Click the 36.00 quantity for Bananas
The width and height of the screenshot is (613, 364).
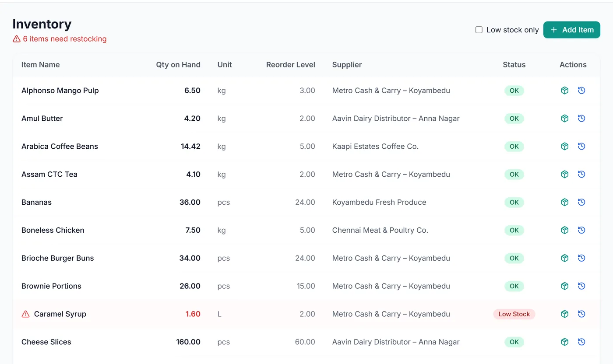[190, 202]
